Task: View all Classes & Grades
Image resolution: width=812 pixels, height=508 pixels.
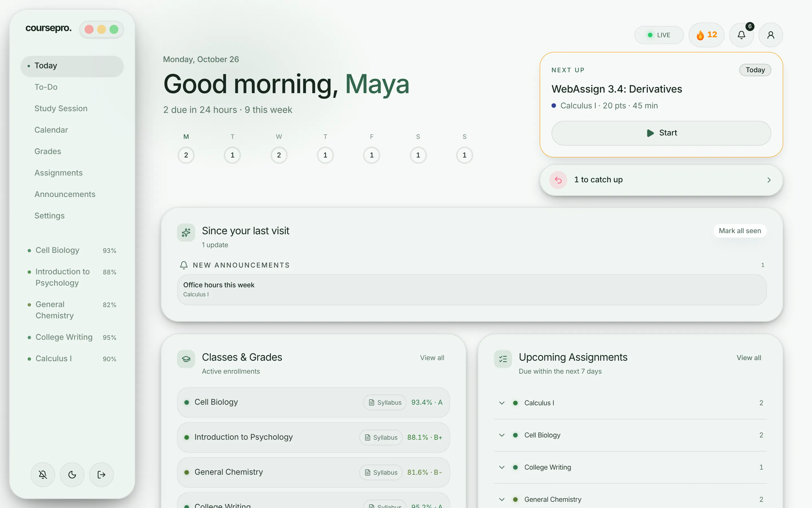Action: [432, 358]
